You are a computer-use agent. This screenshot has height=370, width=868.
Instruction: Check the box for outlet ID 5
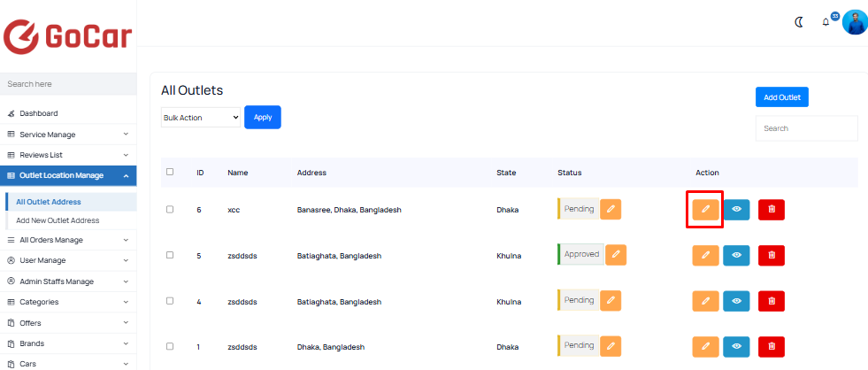(x=170, y=255)
